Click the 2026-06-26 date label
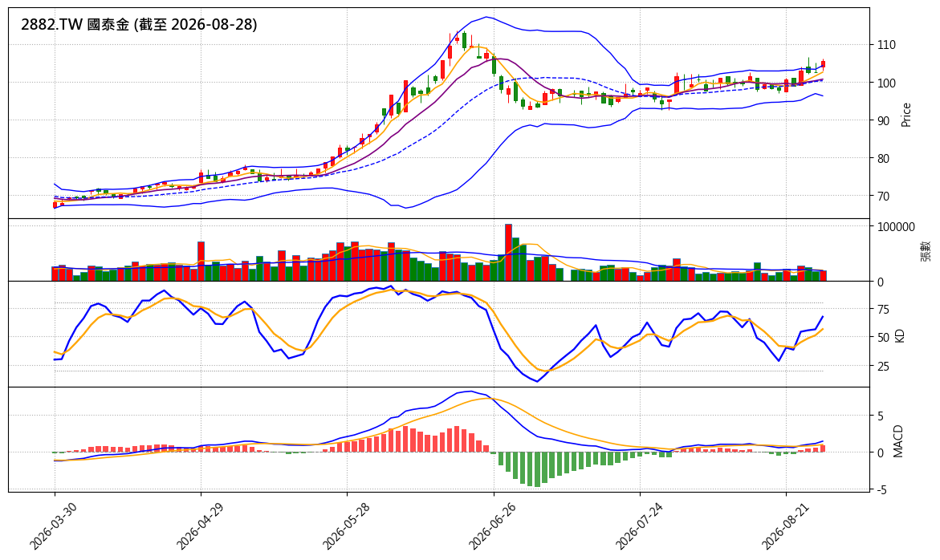This screenshot has width=940, height=560. [491, 525]
